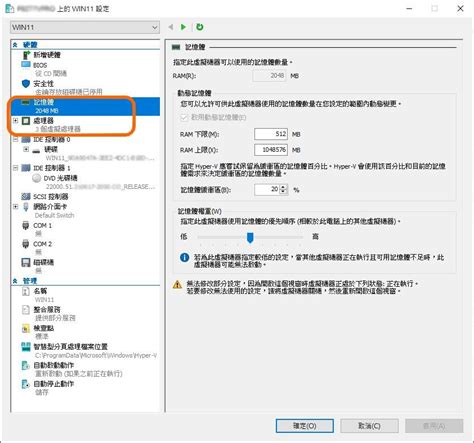Click the RAM(R) 2048 MB field
Viewport: 474px width, 443px height.
click(x=270, y=76)
